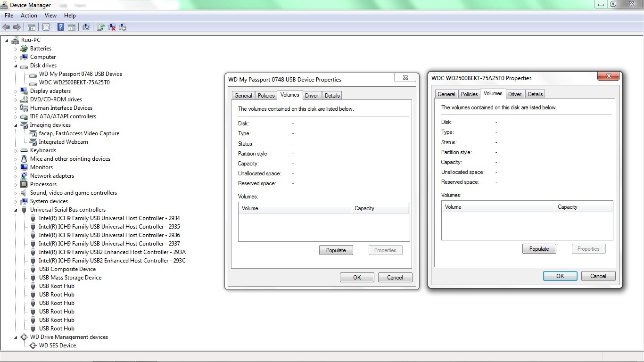Switch to General tab in WD My Passport Properties

click(x=243, y=96)
